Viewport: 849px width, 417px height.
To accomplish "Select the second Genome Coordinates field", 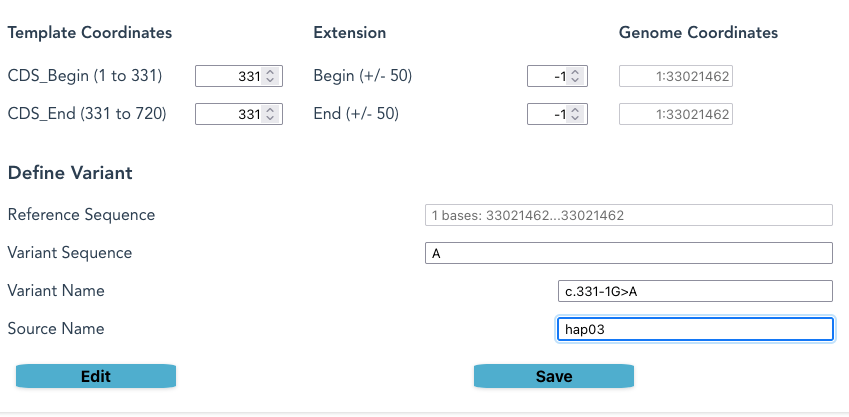I will tap(676, 115).
